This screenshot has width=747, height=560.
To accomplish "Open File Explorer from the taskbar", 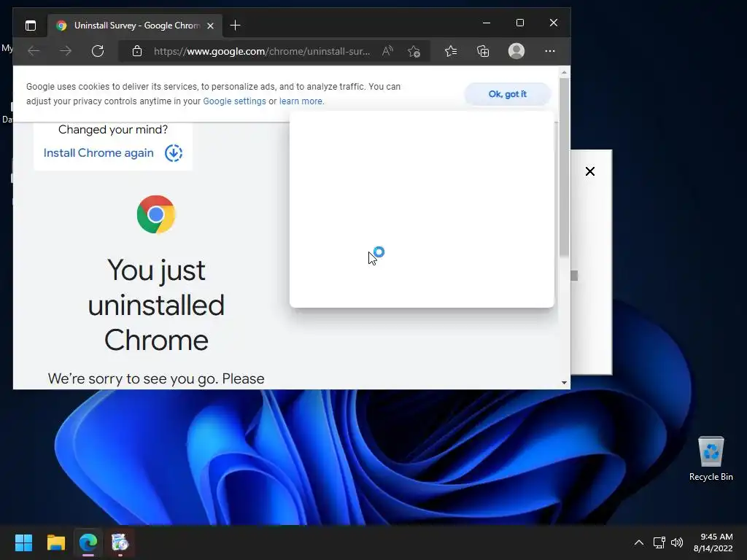I will 55,542.
